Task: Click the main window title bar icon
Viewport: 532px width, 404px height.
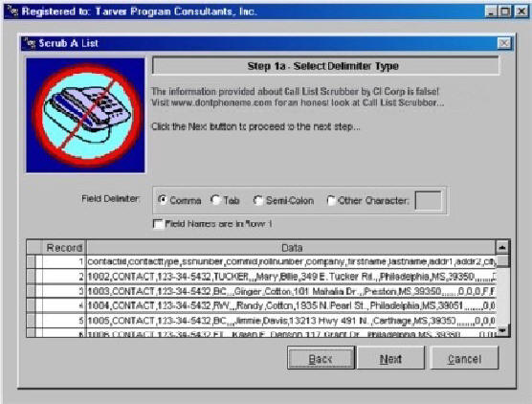Action: click(x=12, y=11)
